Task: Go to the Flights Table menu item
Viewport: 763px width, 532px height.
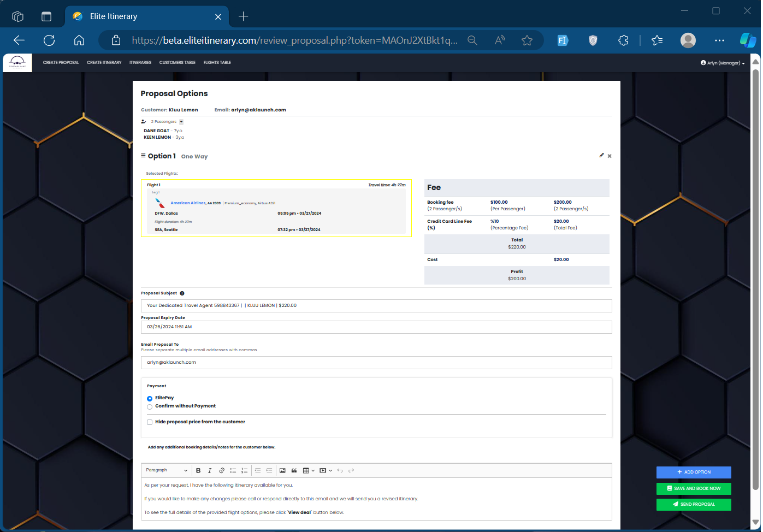Action: pos(217,63)
